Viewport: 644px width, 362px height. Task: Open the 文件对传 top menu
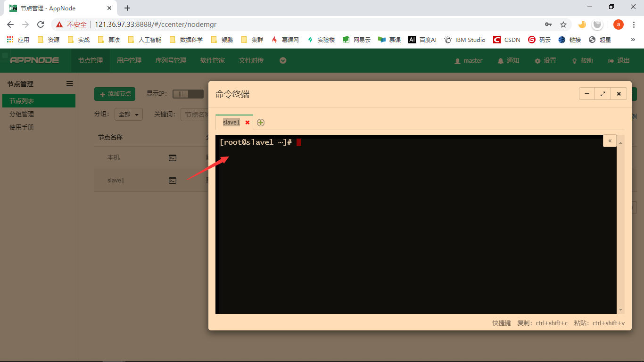coord(251,60)
